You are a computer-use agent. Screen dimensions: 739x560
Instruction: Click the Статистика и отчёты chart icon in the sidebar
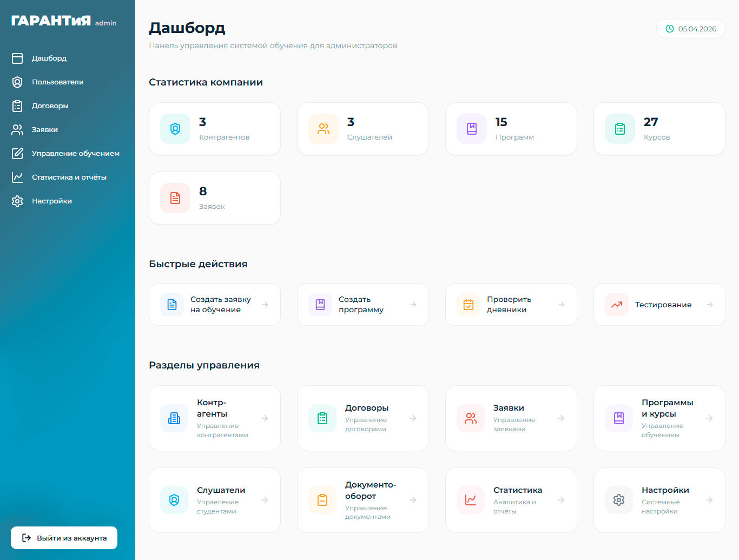click(17, 177)
